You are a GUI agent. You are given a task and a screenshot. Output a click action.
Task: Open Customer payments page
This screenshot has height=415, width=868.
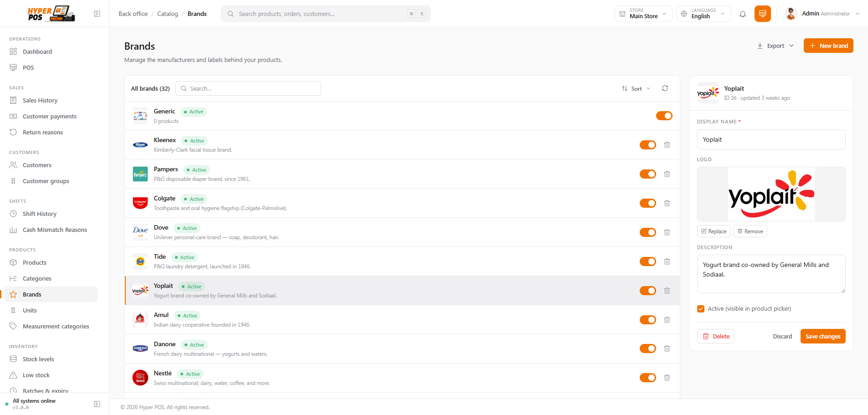[51, 116]
